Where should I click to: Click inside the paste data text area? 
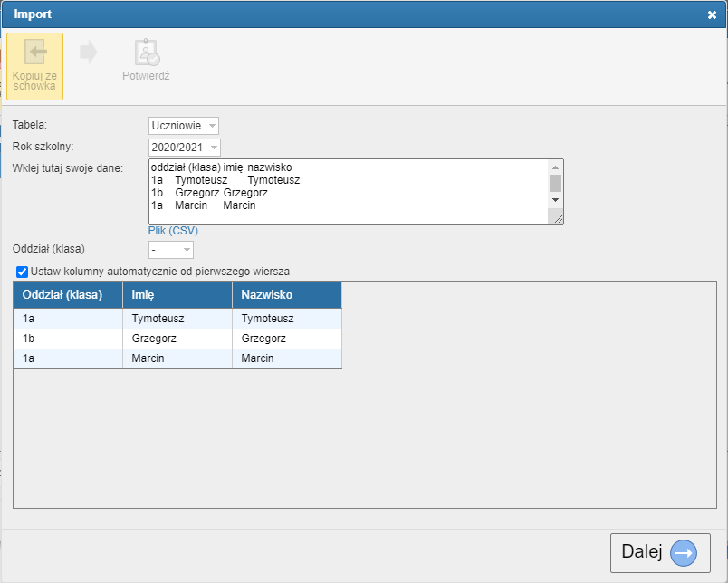349,192
